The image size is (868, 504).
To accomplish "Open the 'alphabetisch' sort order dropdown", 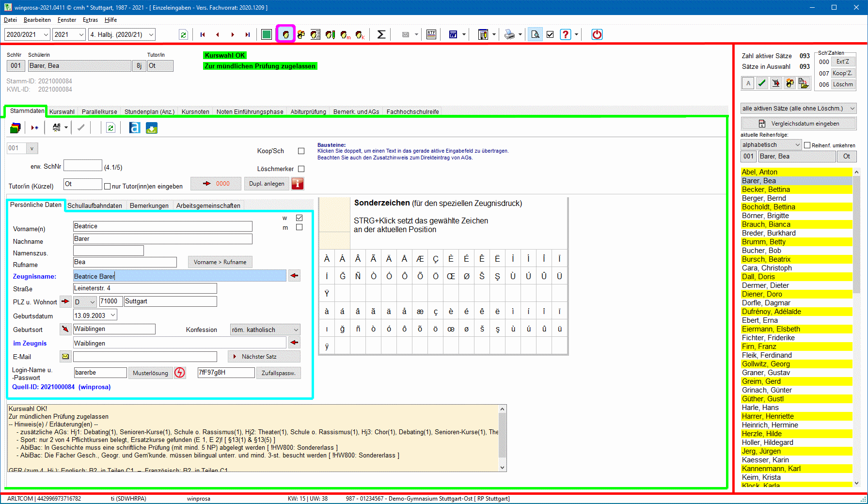I will tap(797, 145).
